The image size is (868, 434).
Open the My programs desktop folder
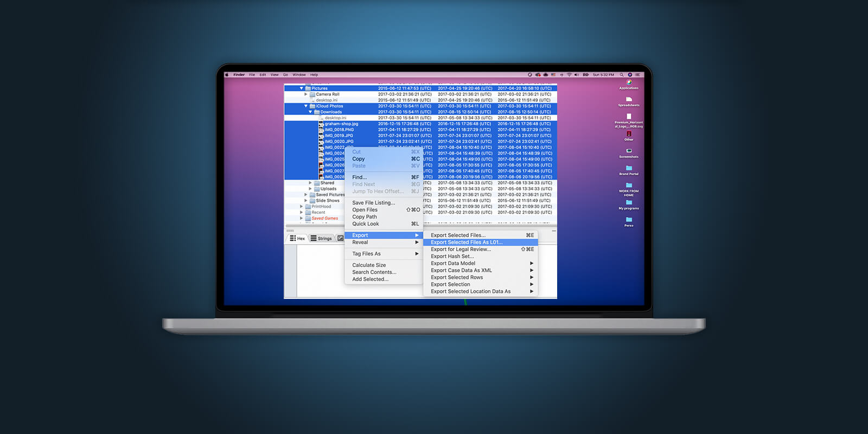[x=629, y=202]
